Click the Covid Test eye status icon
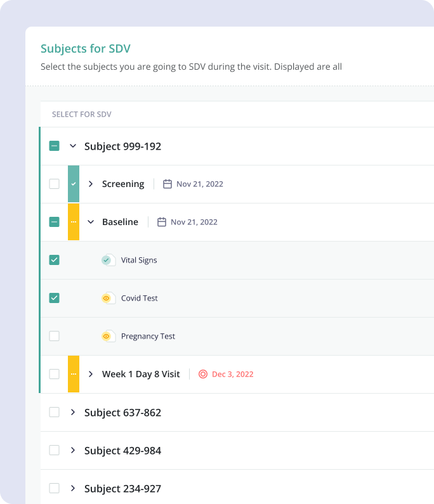434x504 pixels. pos(107,298)
